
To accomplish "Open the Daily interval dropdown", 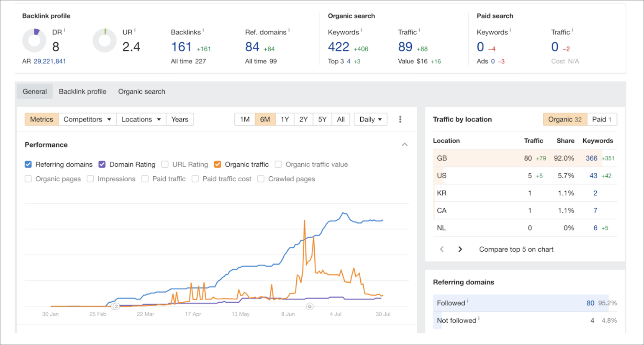I will tap(370, 119).
